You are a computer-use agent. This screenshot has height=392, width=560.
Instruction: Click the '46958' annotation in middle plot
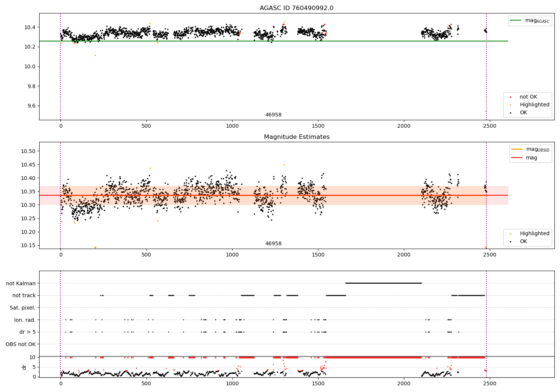point(273,244)
